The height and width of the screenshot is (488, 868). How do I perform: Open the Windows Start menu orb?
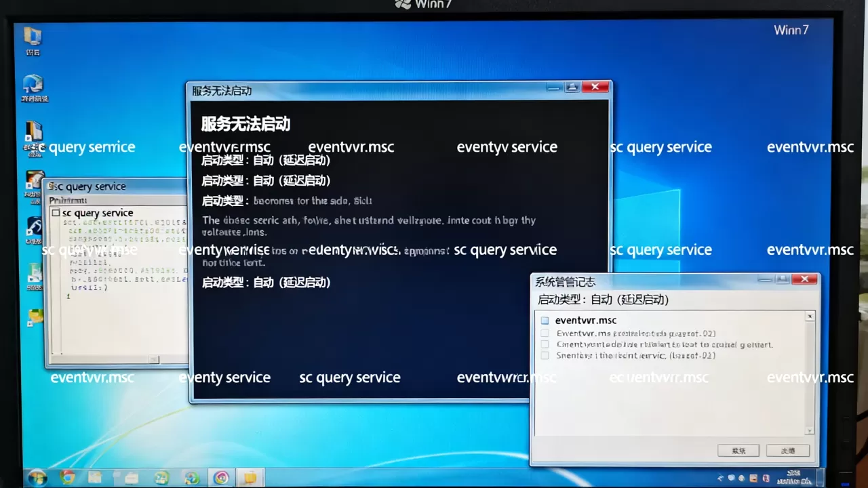(x=36, y=478)
